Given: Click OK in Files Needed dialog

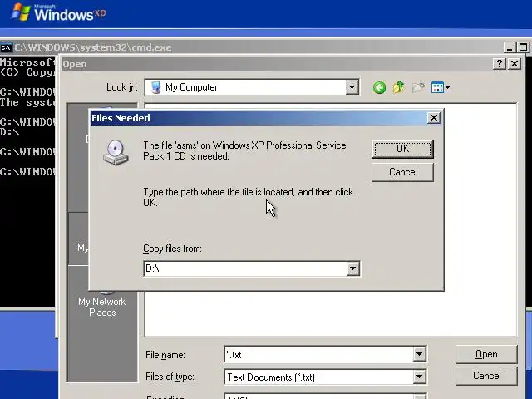Looking at the screenshot, I should [402, 149].
